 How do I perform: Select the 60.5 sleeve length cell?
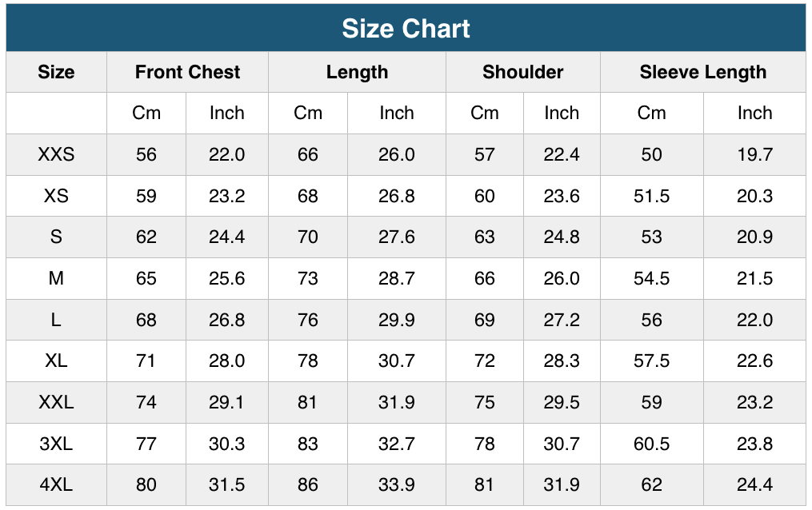651,443
